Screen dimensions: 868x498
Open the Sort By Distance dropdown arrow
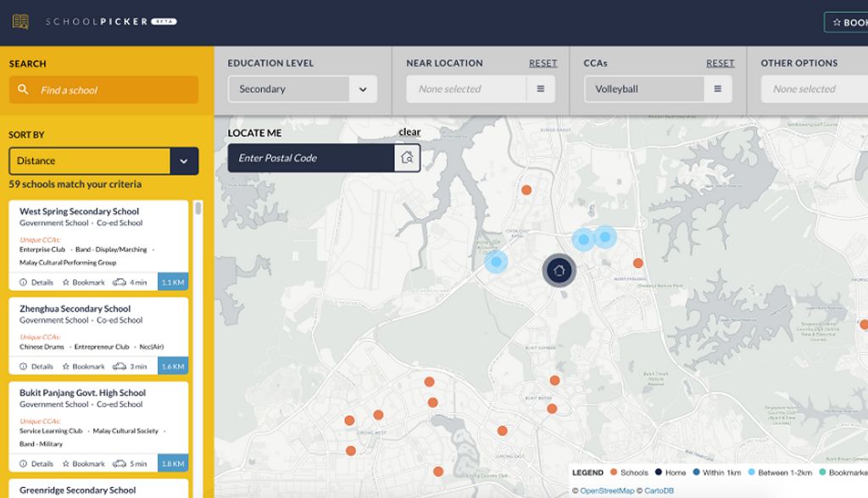click(x=184, y=161)
